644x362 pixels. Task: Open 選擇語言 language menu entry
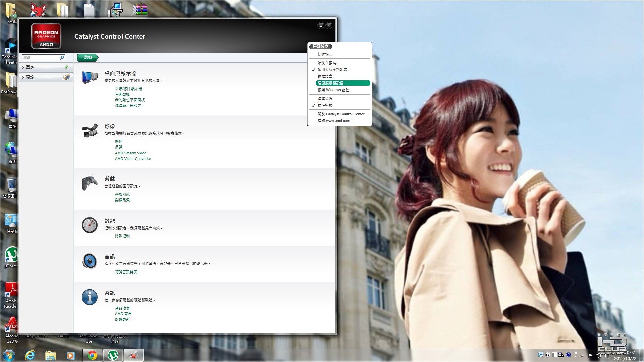coord(326,76)
